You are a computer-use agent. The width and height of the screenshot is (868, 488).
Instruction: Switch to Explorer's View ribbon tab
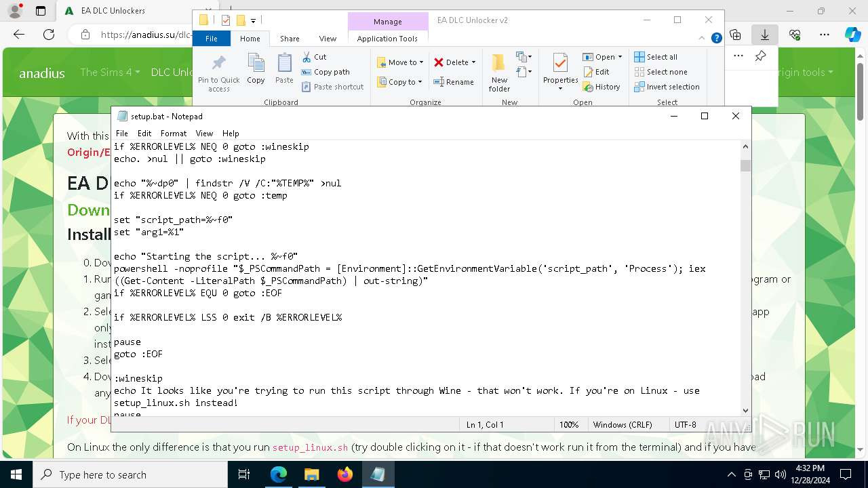(328, 39)
